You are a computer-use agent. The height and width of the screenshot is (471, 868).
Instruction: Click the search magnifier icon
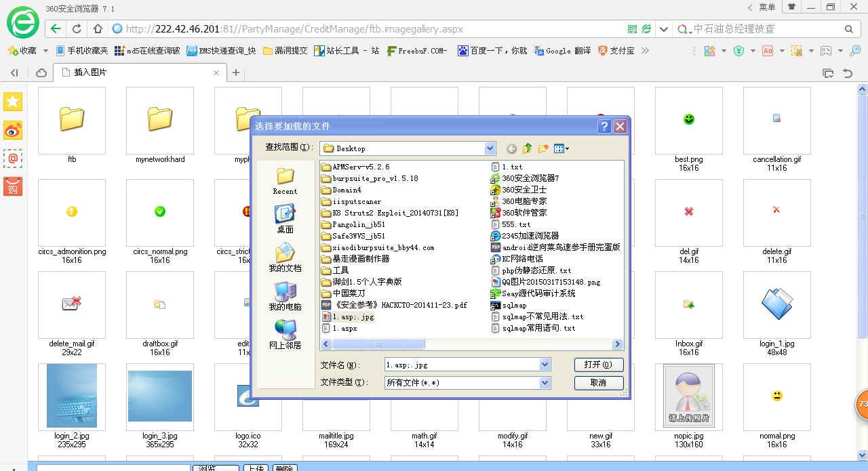coord(849,29)
